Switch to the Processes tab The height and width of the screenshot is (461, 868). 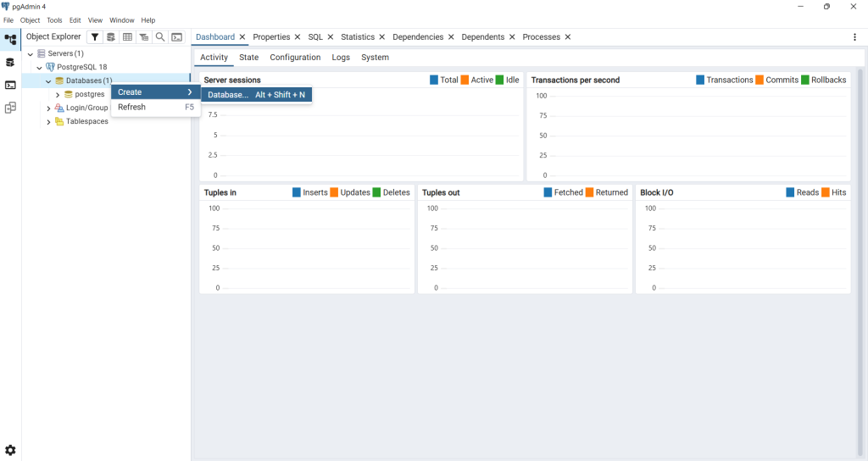point(542,37)
